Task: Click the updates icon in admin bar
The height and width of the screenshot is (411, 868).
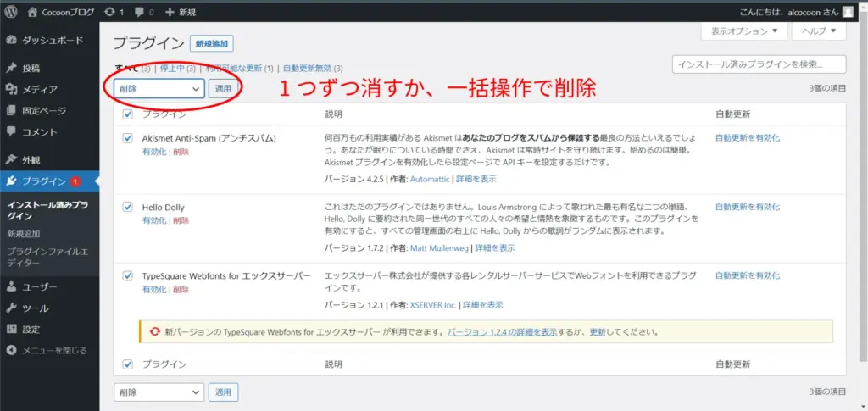Action: 110,12
